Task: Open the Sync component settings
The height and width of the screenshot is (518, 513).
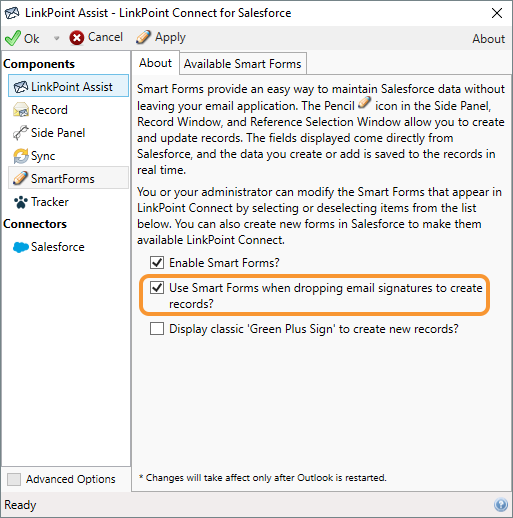Action: pyautogui.click(x=68, y=156)
